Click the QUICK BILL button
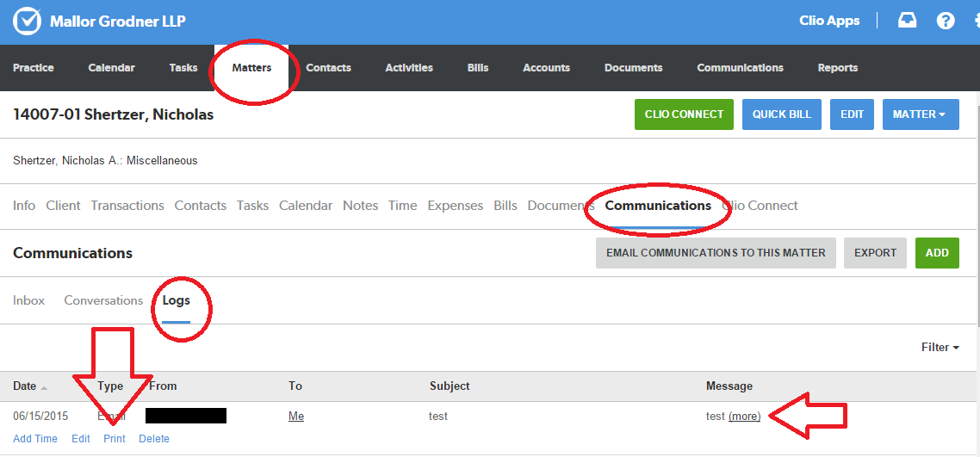Image resolution: width=980 pixels, height=457 pixels. click(x=781, y=114)
